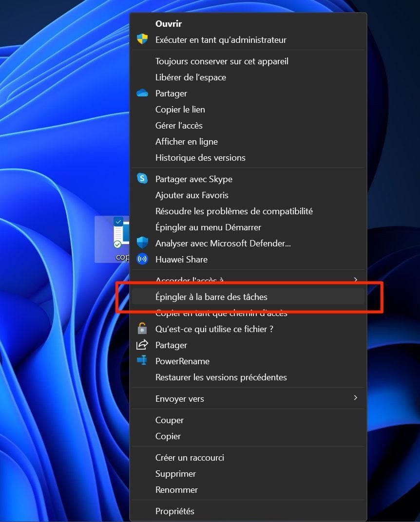Viewport: 420px width, 522px height.
Task: Select Exécuter en tant qu'administrateur
Action: coord(248,39)
